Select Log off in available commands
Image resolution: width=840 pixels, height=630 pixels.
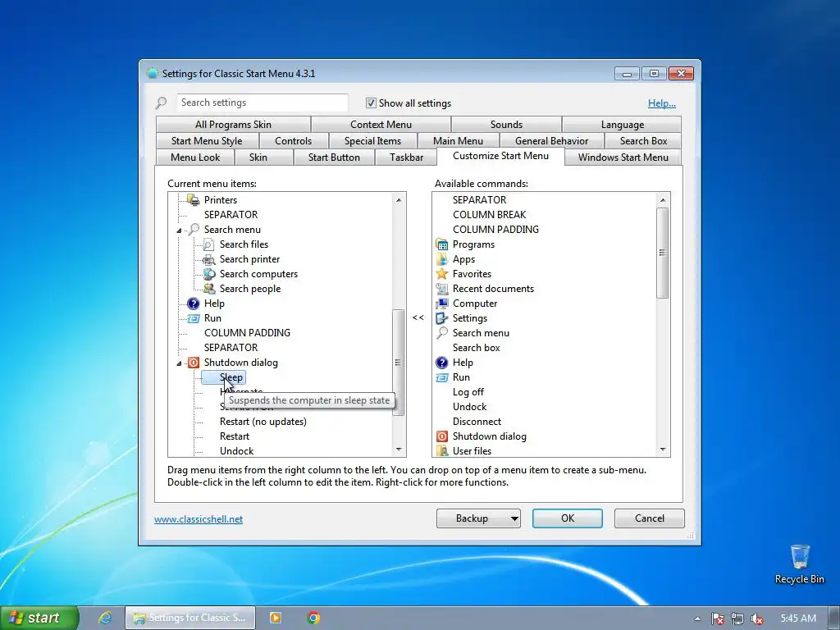[468, 392]
